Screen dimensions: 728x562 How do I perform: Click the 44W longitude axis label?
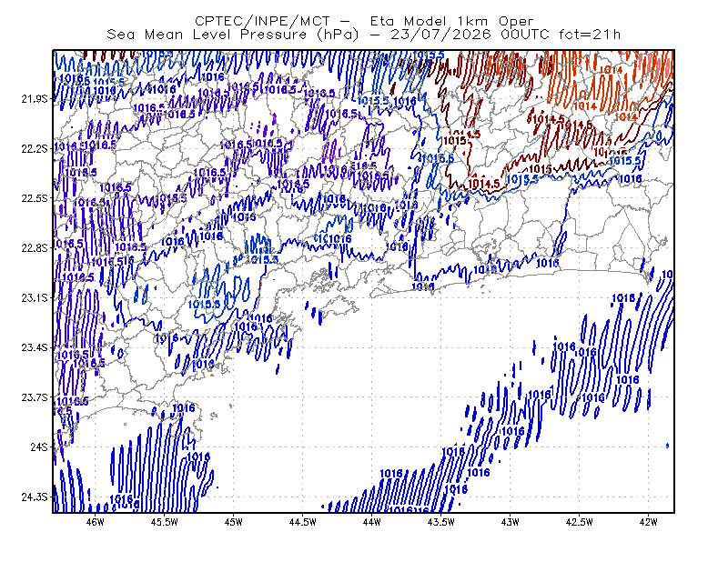coord(372,522)
